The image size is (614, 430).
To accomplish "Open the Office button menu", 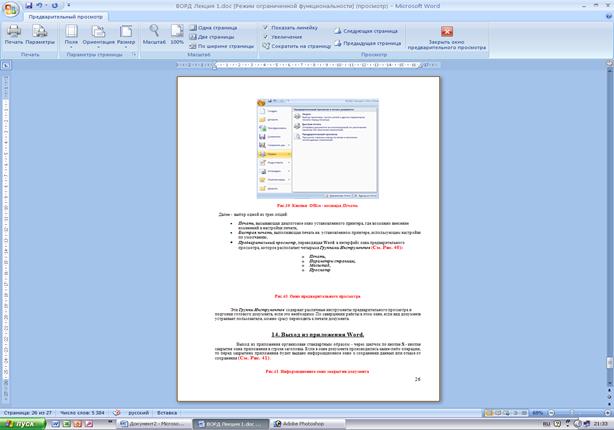I will tap(11, 9).
